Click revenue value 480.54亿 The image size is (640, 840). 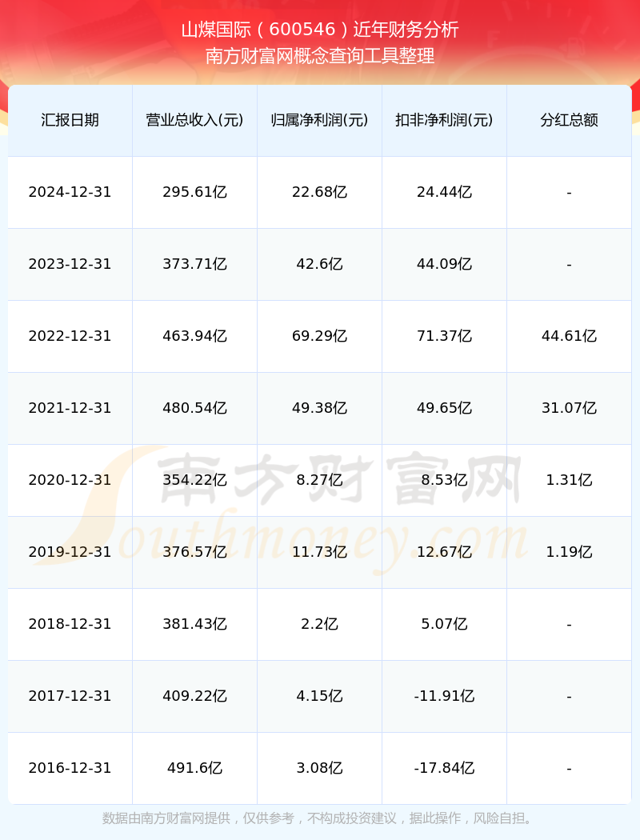pos(195,408)
